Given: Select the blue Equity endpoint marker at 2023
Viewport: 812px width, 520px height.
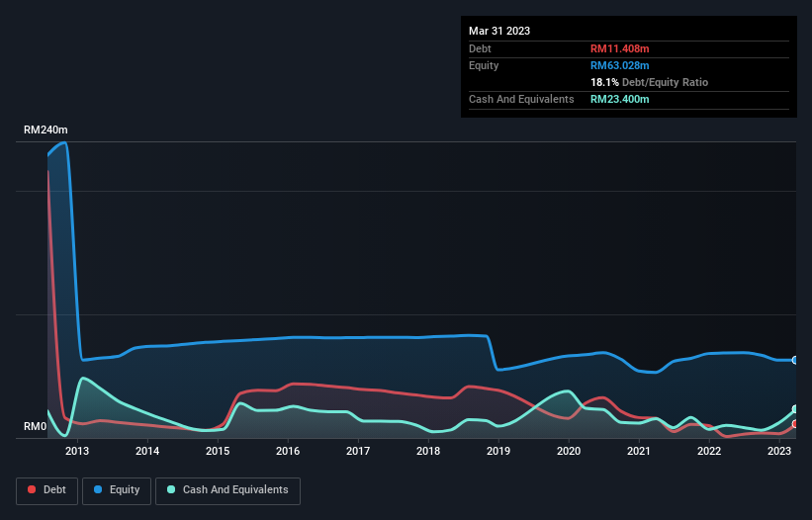Looking at the screenshot, I should tap(795, 360).
